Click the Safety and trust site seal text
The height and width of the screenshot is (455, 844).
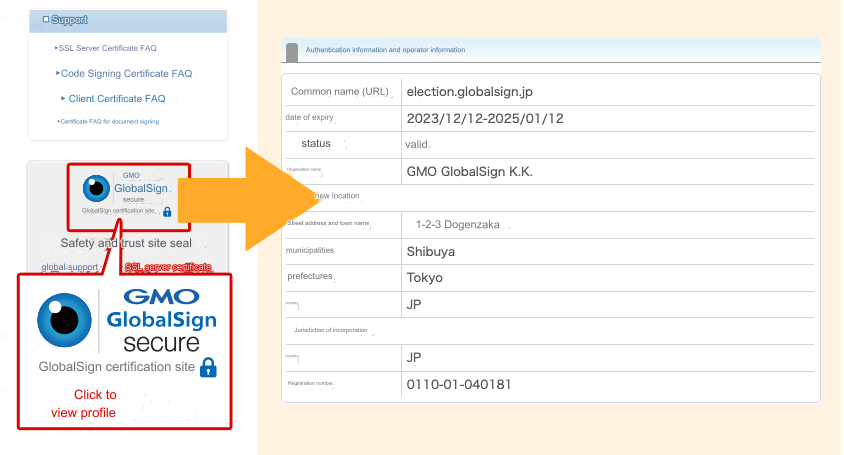(x=126, y=243)
